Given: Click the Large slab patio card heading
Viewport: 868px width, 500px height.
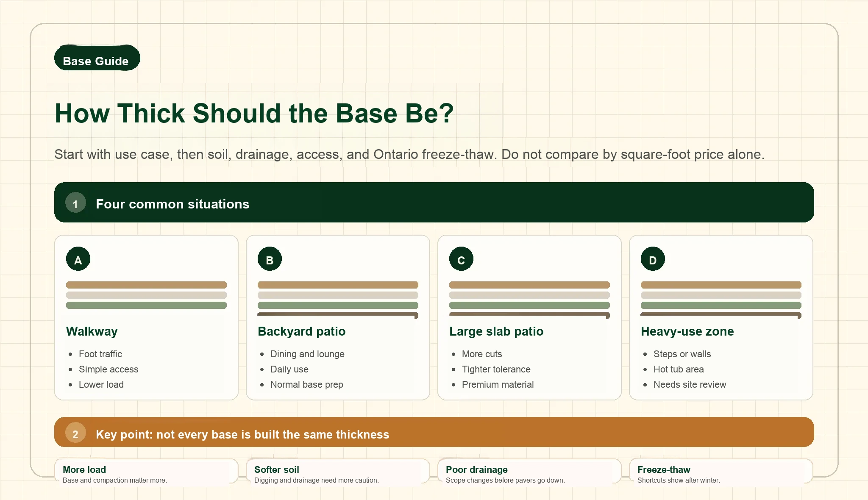Looking at the screenshot, I should click(x=496, y=331).
